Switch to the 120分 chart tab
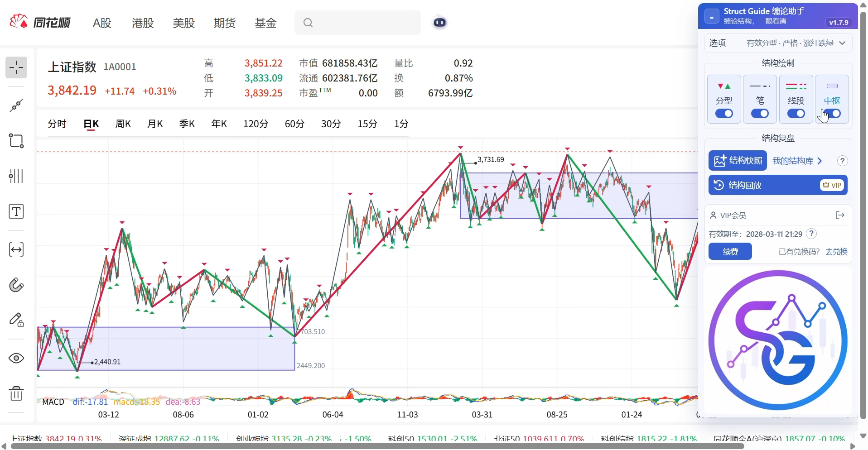Viewport: 868px width, 450px height. [x=256, y=124]
